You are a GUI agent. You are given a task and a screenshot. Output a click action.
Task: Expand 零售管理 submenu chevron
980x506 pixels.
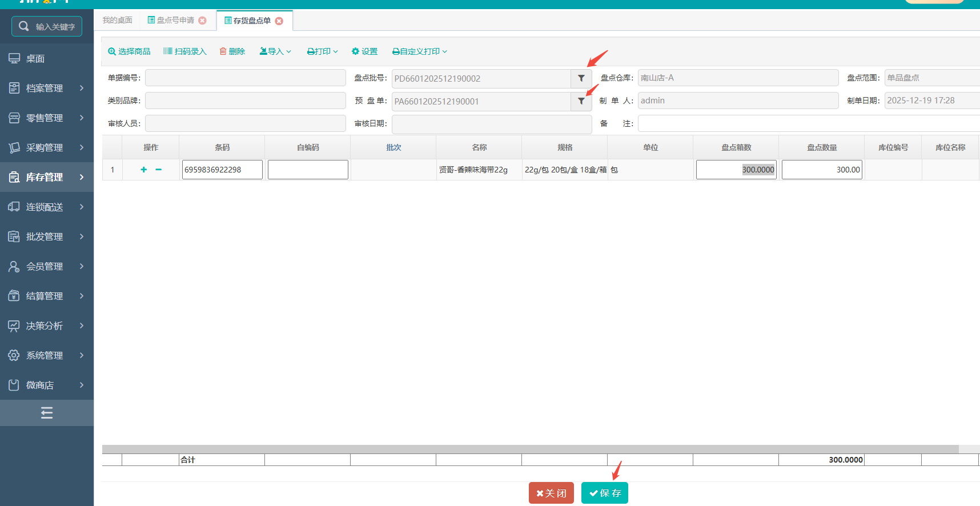pyautogui.click(x=82, y=118)
